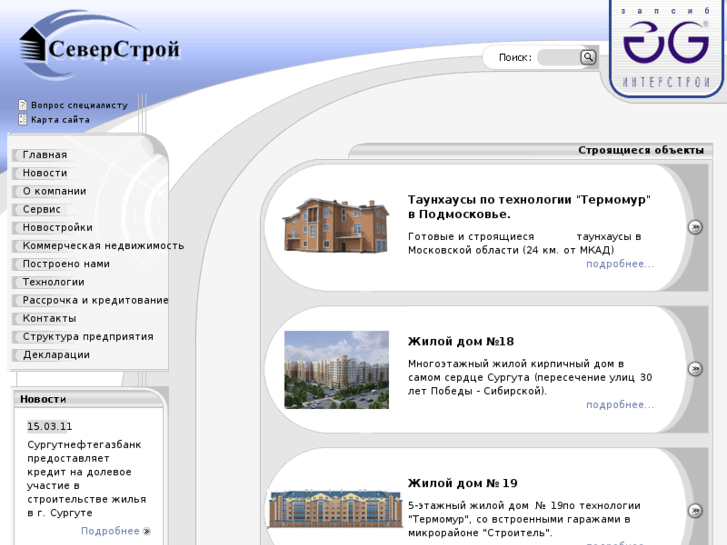727x545 pixels.
Task: Open the Декларации menu item
Action: click(57, 354)
